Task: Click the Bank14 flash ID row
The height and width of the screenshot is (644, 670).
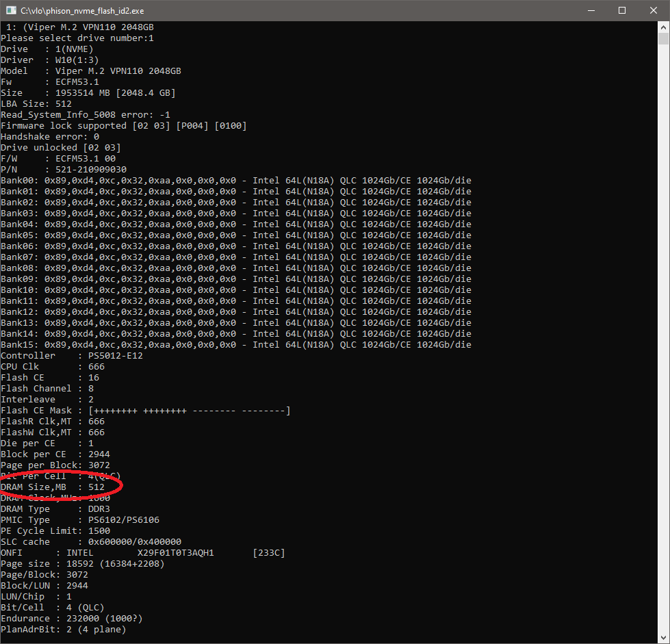Action: click(x=236, y=334)
